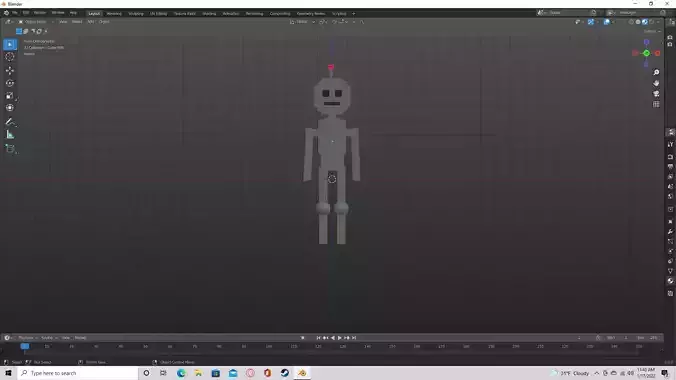
Task: Switch to wireframe viewport shading
Action: (632, 22)
